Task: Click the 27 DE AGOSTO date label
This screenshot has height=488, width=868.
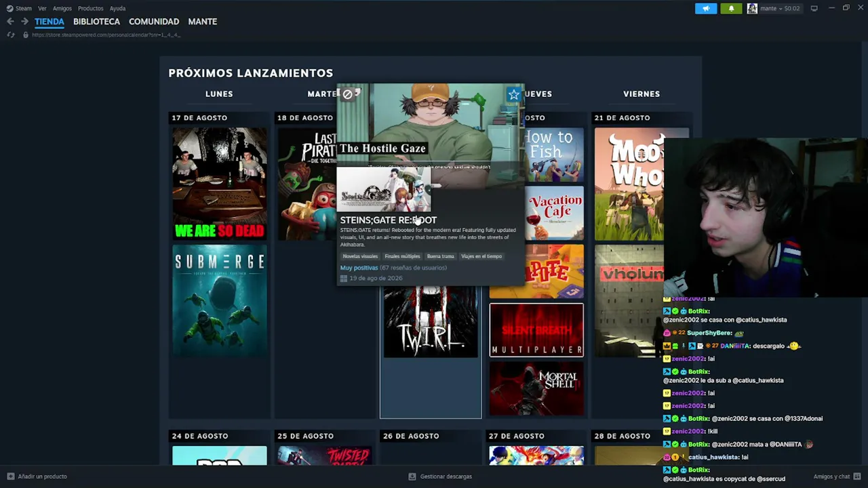Action: tap(517, 436)
